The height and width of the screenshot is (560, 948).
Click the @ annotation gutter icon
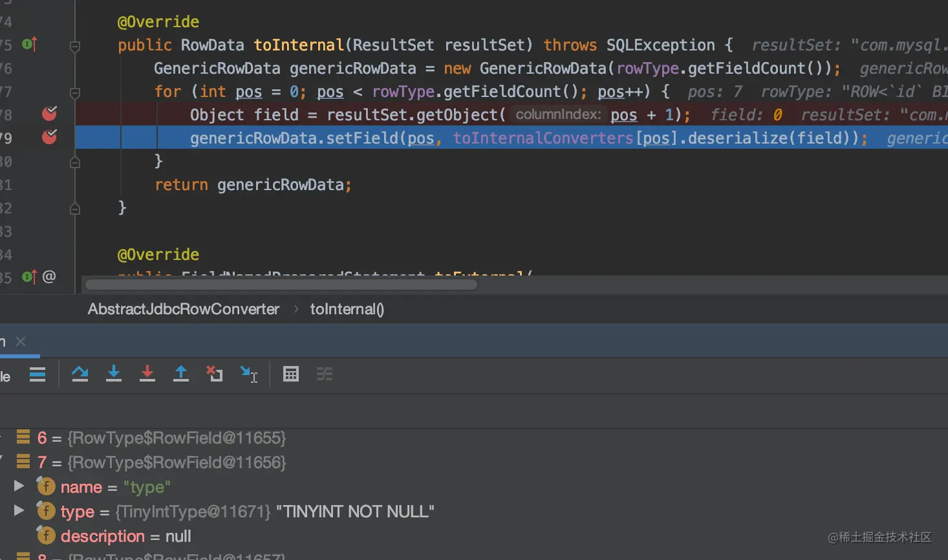tap(49, 277)
